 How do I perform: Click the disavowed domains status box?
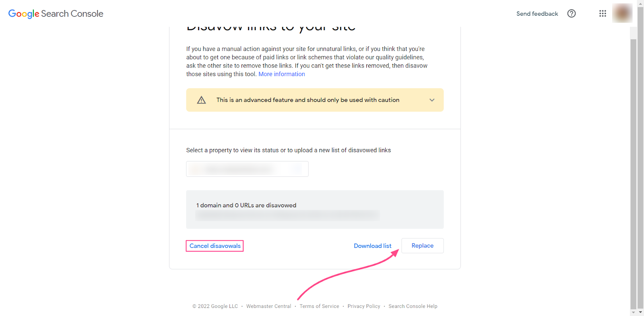pyautogui.click(x=315, y=209)
